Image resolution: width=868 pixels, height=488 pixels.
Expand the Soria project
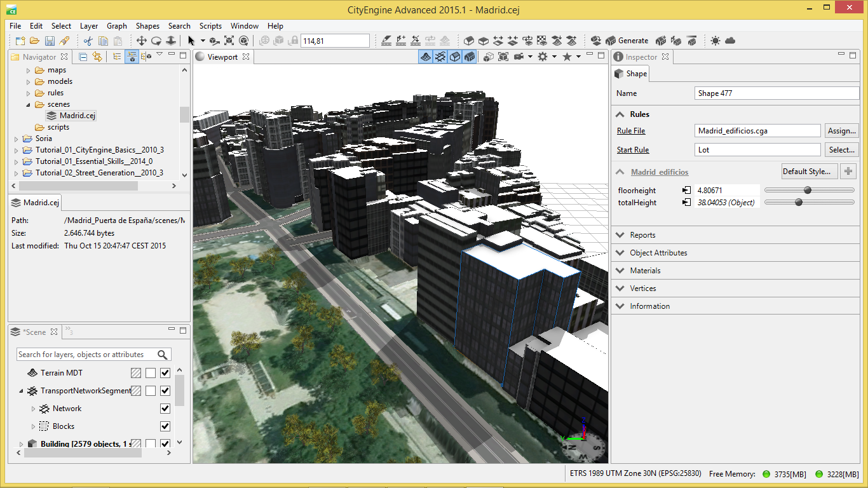pos(16,139)
